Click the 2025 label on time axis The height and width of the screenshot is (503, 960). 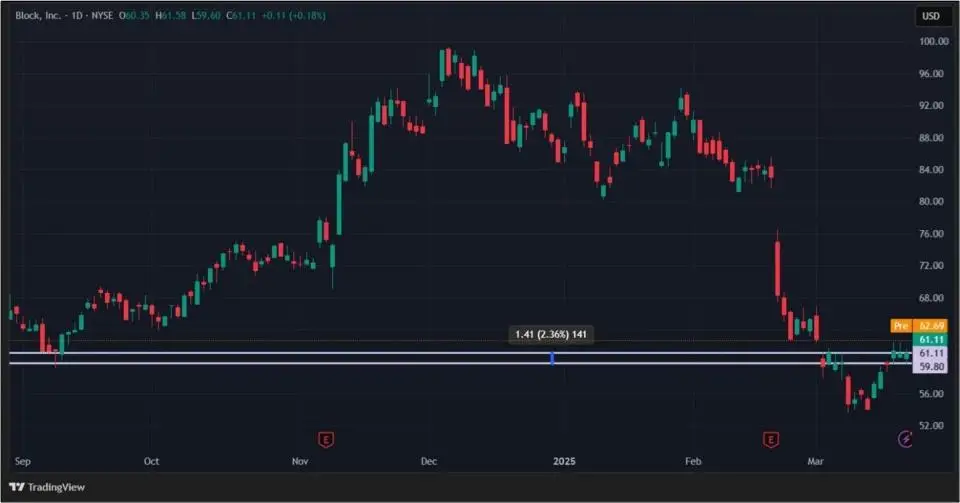click(x=565, y=462)
